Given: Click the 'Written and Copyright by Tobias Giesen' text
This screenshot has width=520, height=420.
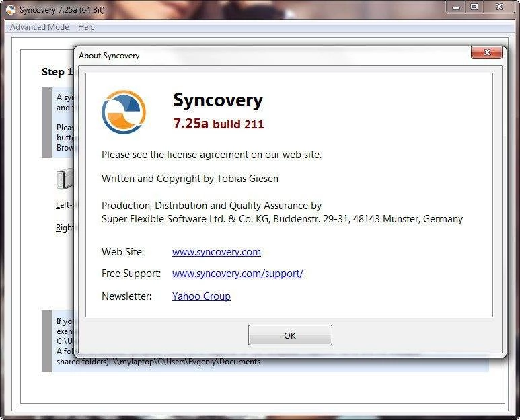Looking at the screenshot, I should [x=190, y=179].
